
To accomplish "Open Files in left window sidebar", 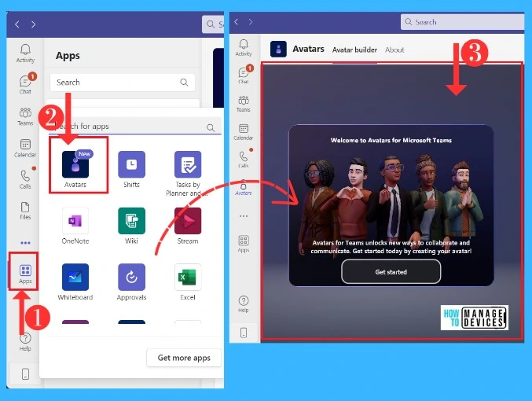I will [x=25, y=211].
